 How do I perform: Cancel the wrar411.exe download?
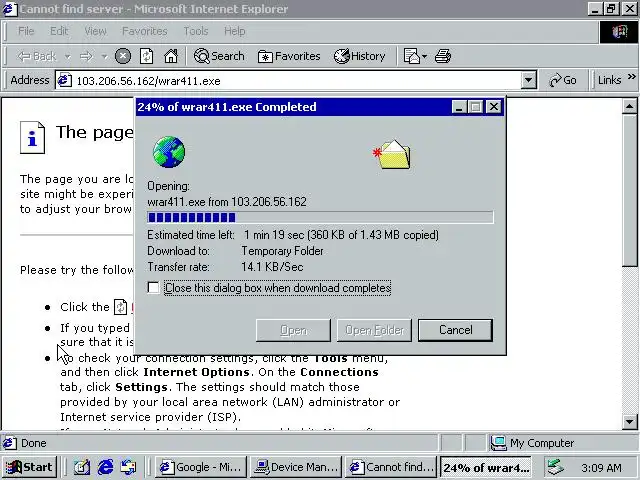point(456,330)
